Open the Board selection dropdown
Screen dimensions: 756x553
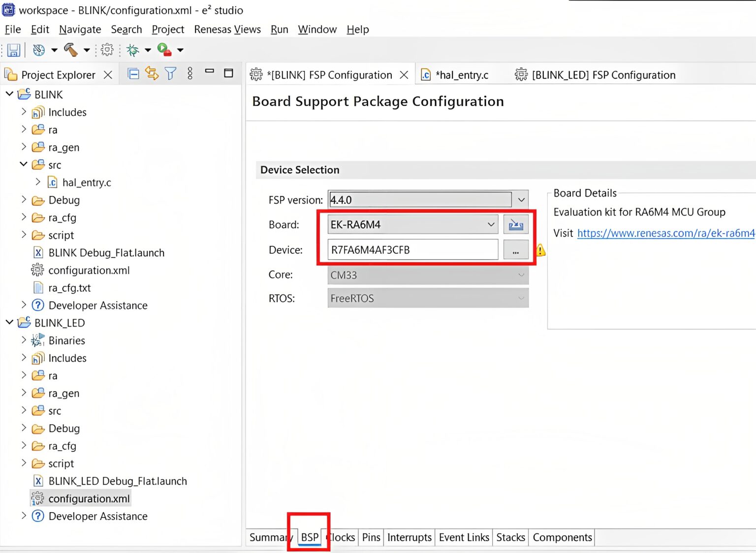[490, 224]
